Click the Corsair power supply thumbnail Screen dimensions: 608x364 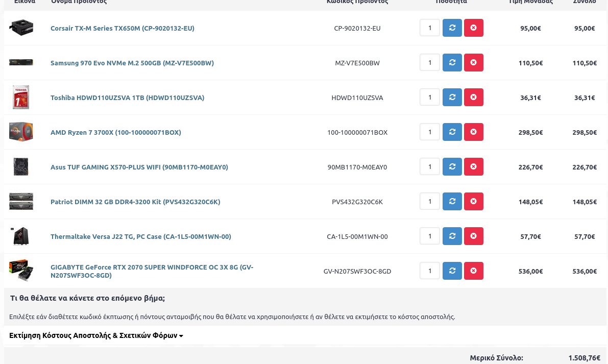(21, 28)
